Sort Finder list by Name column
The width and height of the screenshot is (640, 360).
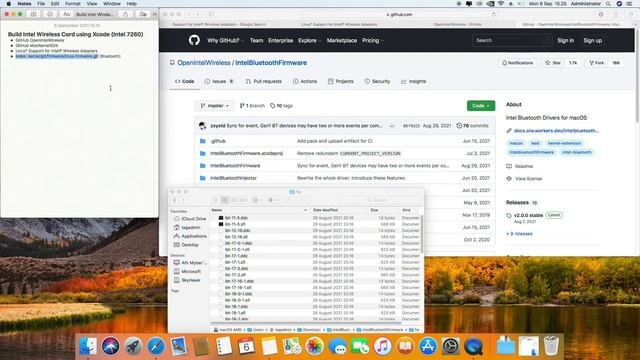pyautogui.click(x=260, y=210)
